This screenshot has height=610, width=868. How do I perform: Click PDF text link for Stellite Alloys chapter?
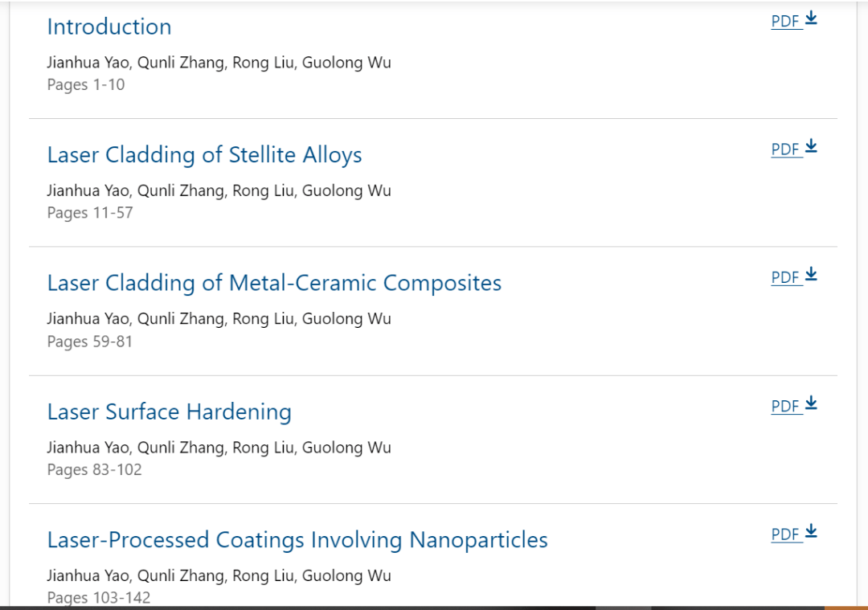coord(785,149)
